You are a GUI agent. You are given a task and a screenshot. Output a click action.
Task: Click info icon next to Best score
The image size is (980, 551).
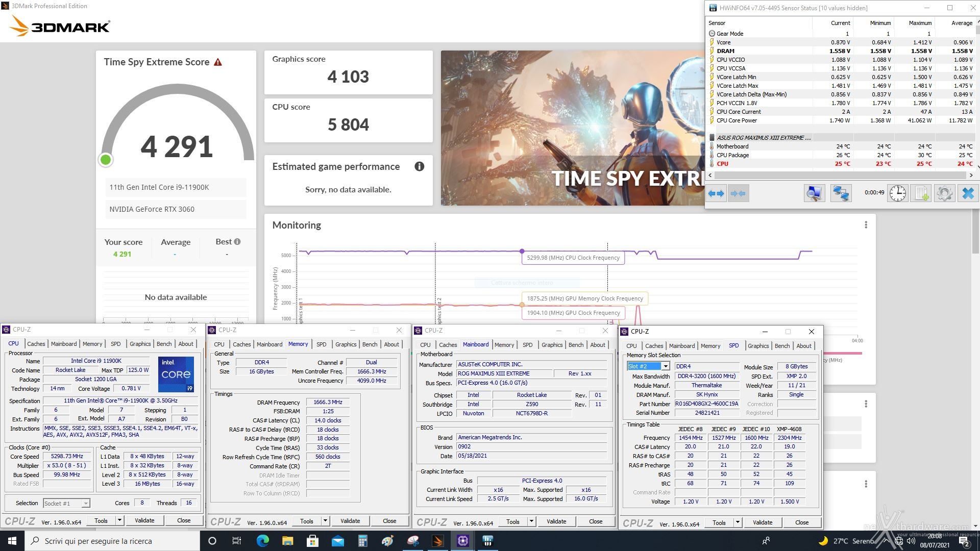(237, 242)
